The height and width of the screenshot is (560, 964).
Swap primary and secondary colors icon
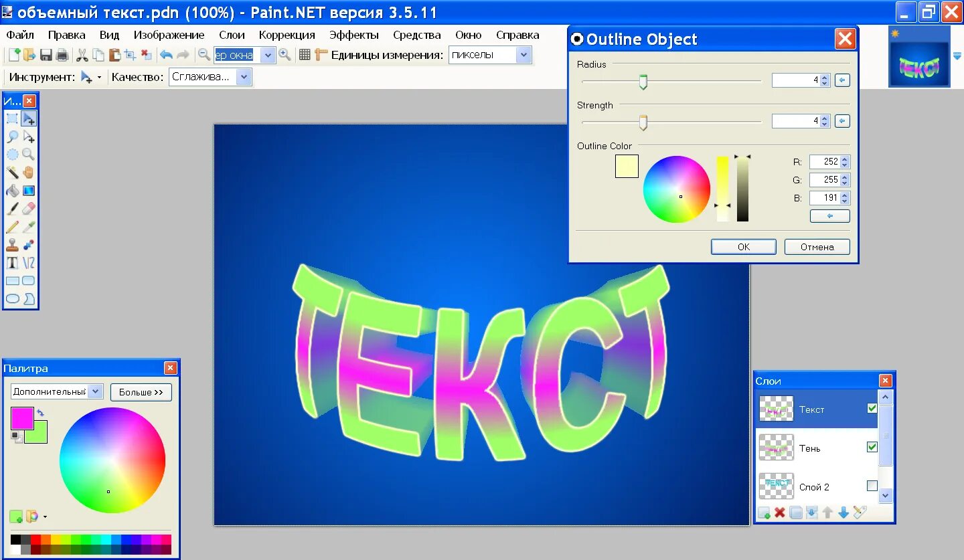click(40, 413)
